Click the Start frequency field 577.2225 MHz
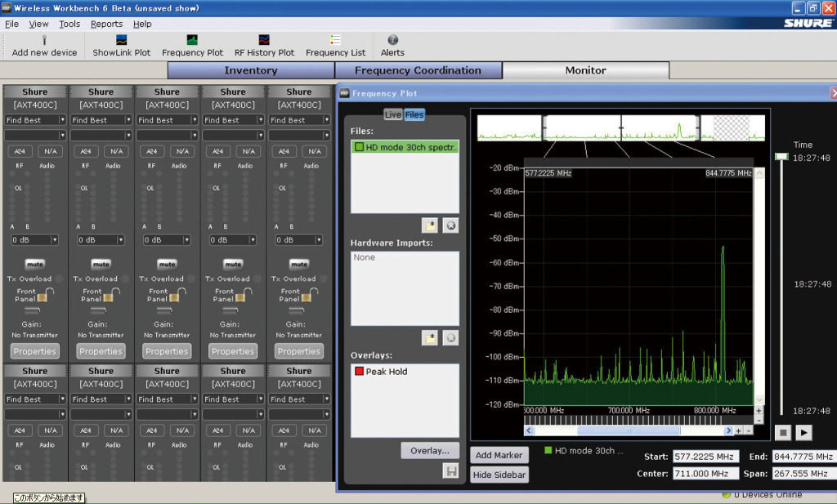837x504 pixels. click(x=705, y=457)
